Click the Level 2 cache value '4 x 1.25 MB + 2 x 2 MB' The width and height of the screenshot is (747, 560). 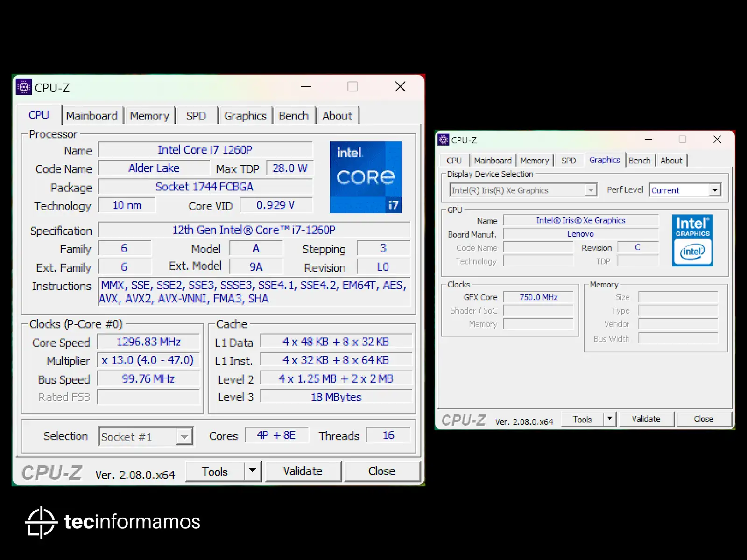pyautogui.click(x=336, y=379)
